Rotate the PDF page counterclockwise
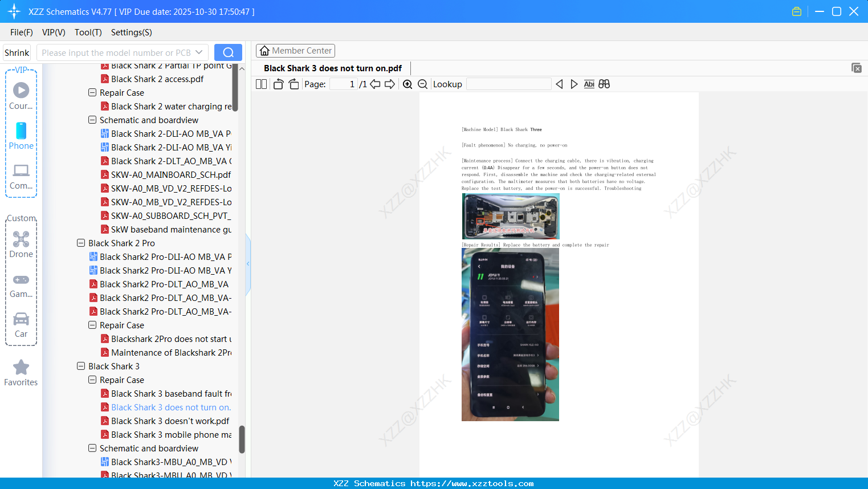The width and height of the screenshot is (868, 489). point(279,84)
